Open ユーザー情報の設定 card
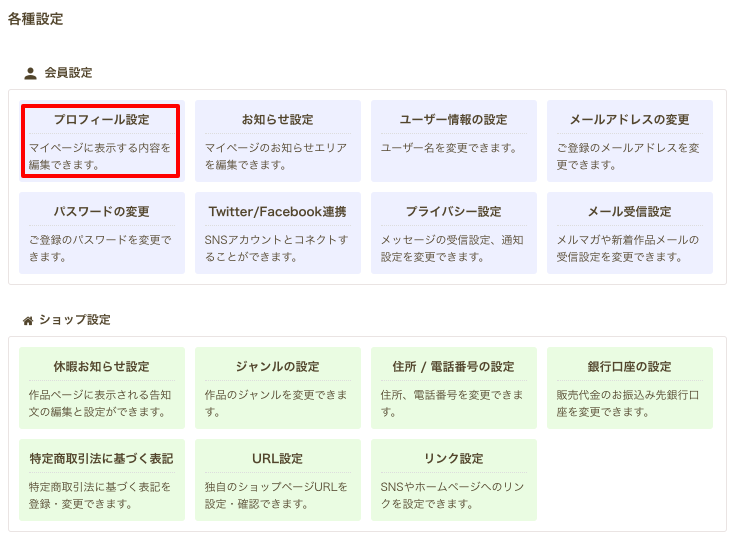The width and height of the screenshot is (741, 547). [454, 141]
